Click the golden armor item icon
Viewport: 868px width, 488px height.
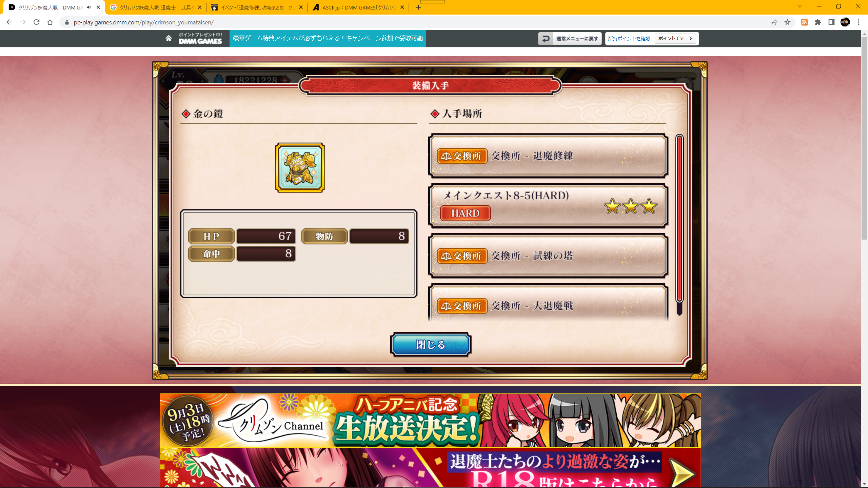click(x=300, y=168)
